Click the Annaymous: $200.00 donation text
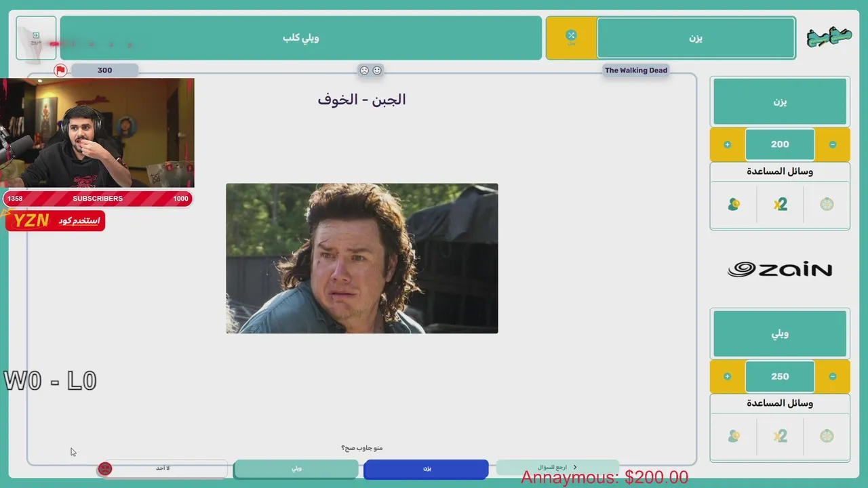 pos(604,478)
